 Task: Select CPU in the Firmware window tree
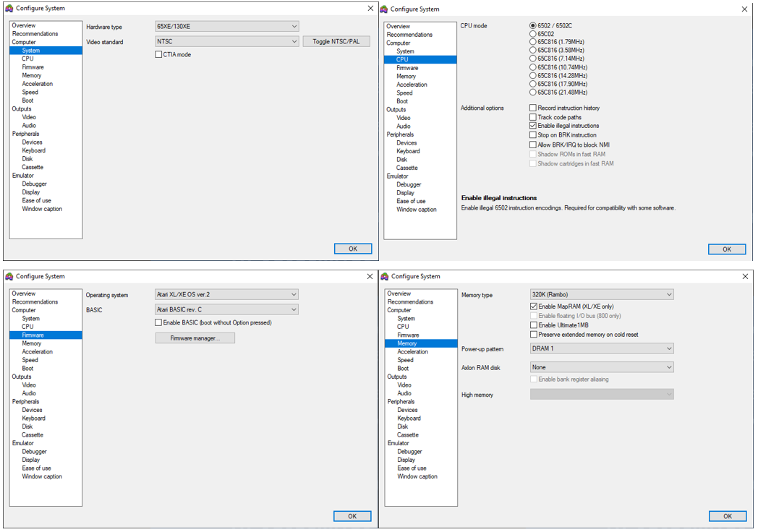[27, 327]
